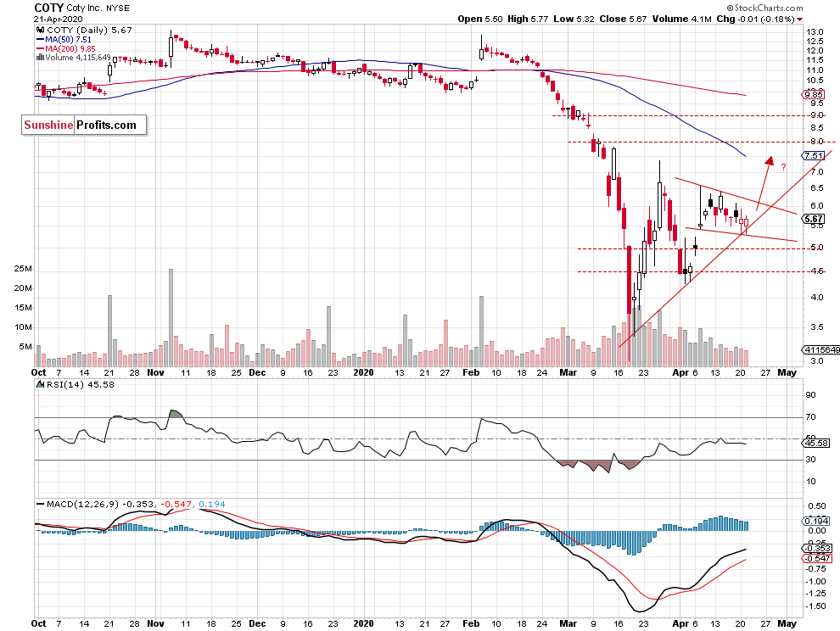Click the 9.85 MA(200) price tag
The image size is (840, 631).
(813, 95)
